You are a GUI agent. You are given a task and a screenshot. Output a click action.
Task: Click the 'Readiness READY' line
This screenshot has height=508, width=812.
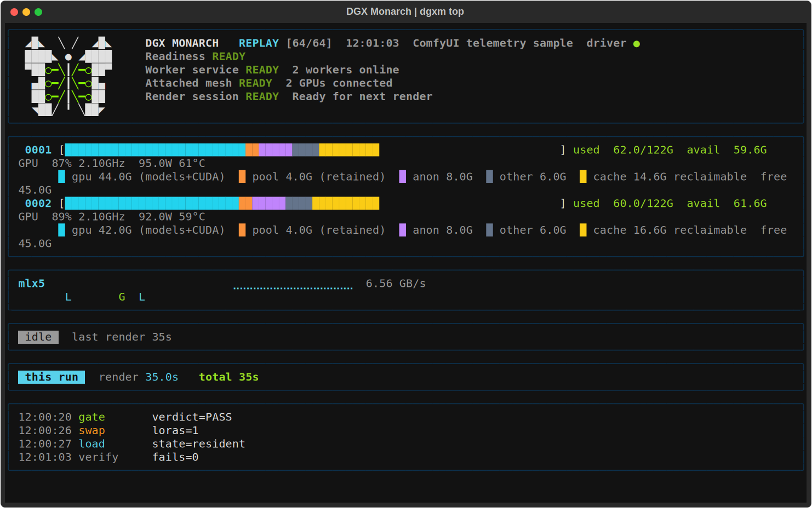coord(195,57)
